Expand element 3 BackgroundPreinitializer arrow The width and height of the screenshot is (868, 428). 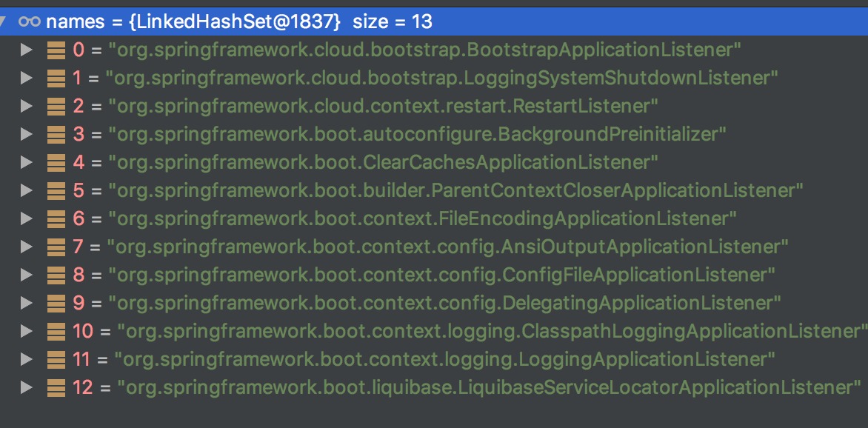pos(27,134)
